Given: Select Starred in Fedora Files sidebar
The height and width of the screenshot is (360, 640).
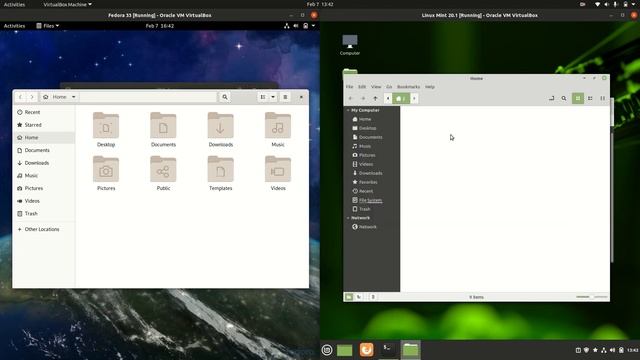Looking at the screenshot, I should [x=44, y=125].
